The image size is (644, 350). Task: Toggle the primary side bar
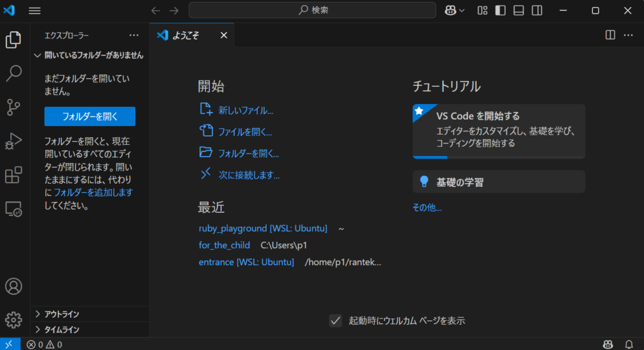500,11
